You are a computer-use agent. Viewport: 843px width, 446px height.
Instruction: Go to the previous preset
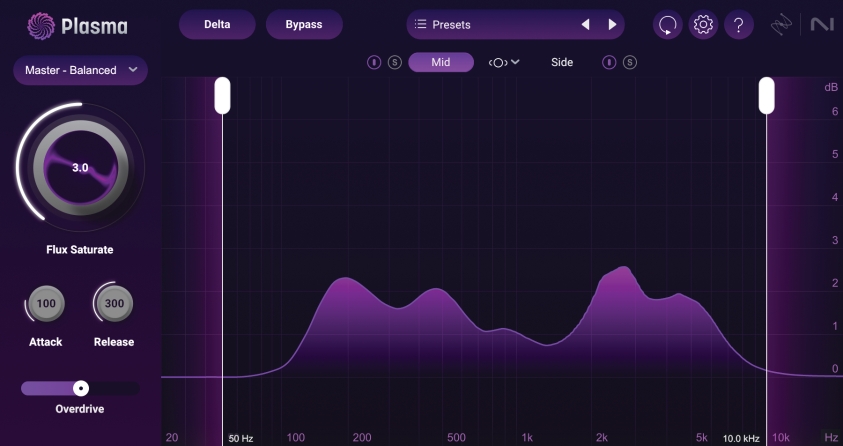point(586,25)
